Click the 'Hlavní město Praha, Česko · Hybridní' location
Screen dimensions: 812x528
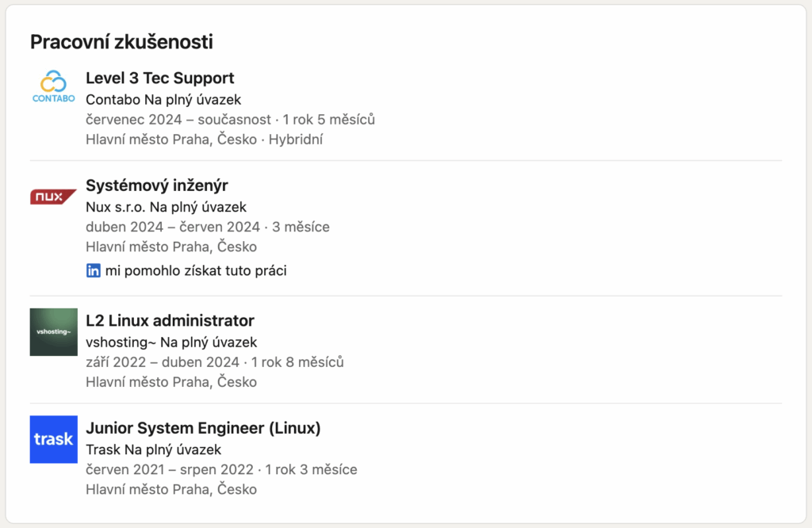[x=204, y=140]
